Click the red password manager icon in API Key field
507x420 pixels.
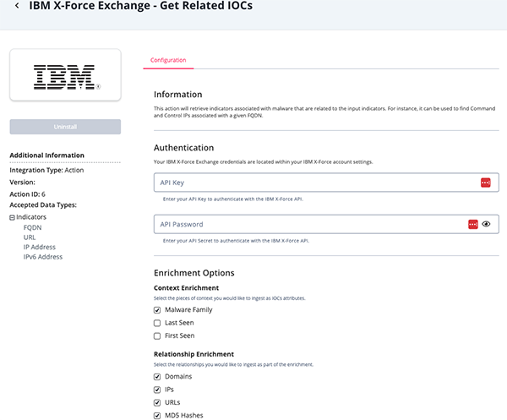pyautogui.click(x=485, y=183)
